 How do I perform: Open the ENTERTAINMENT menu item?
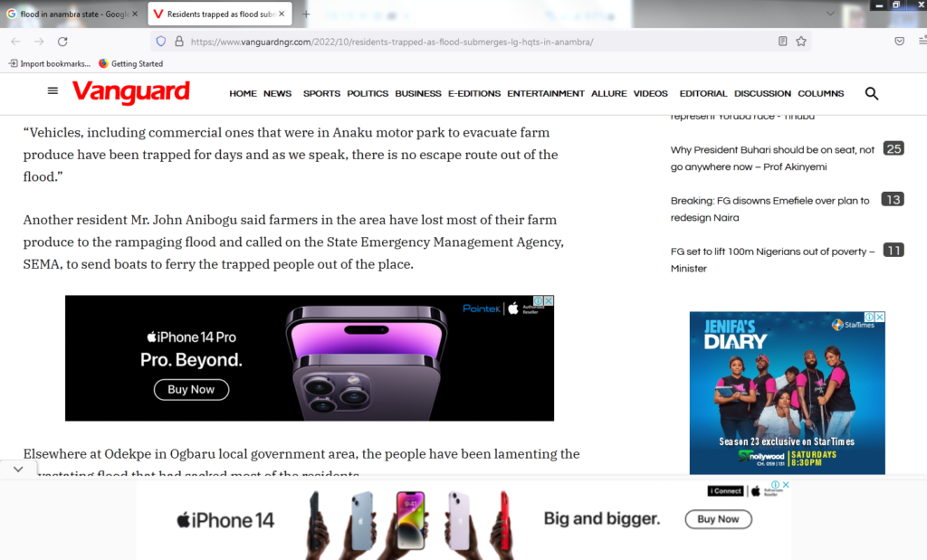tap(546, 93)
